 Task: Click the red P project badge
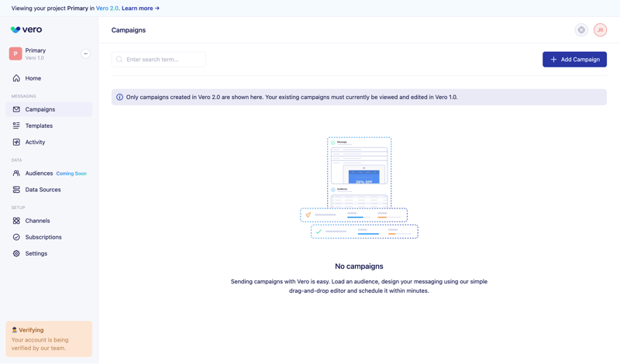[15, 54]
